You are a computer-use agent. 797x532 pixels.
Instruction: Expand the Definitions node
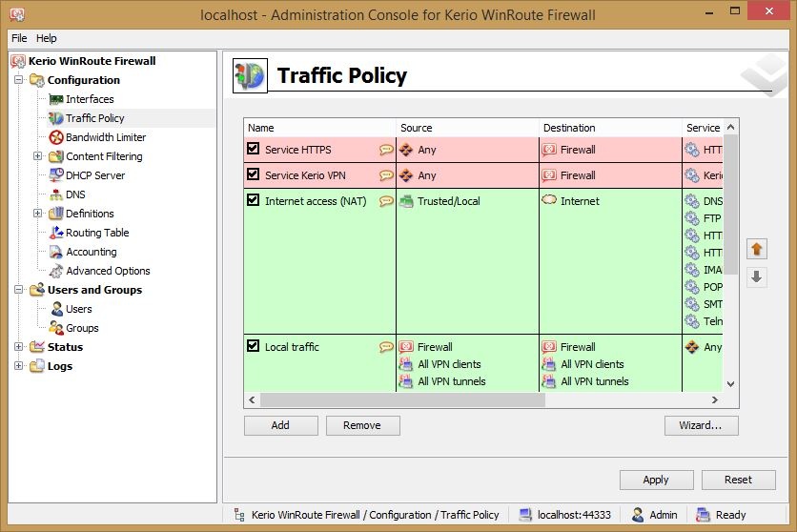coord(37,214)
